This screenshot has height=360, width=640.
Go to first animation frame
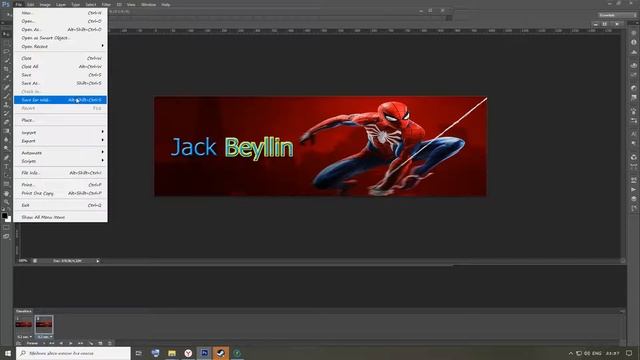click(x=51, y=343)
